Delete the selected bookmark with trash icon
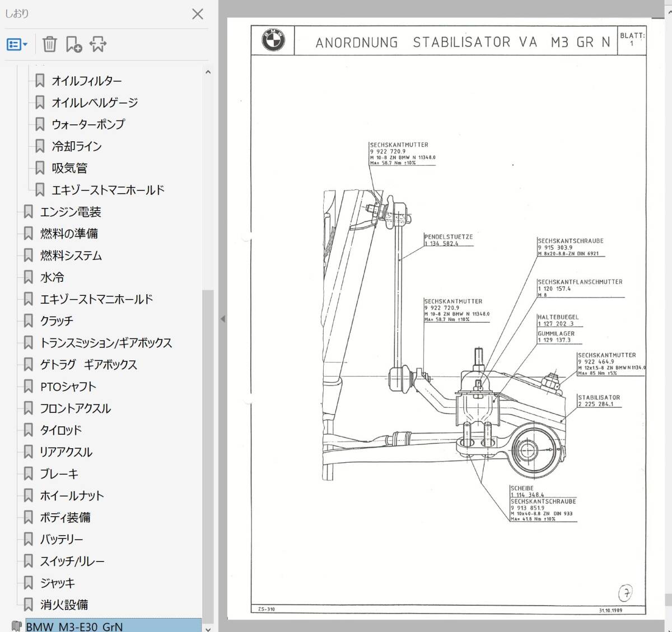The image size is (672, 632). (50, 44)
